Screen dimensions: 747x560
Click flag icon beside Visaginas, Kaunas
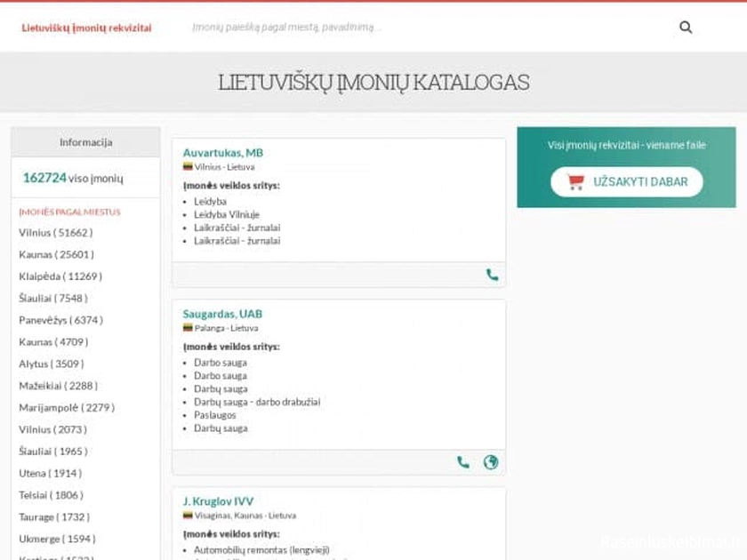[188, 515]
